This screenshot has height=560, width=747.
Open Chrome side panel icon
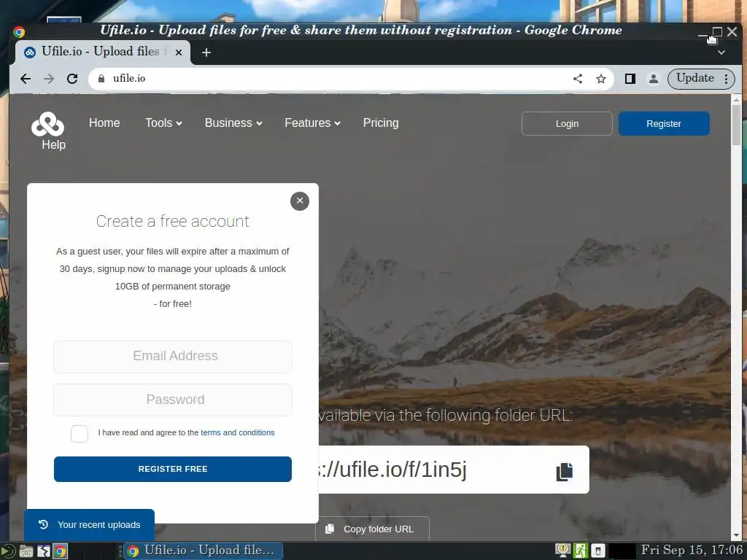pos(630,79)
